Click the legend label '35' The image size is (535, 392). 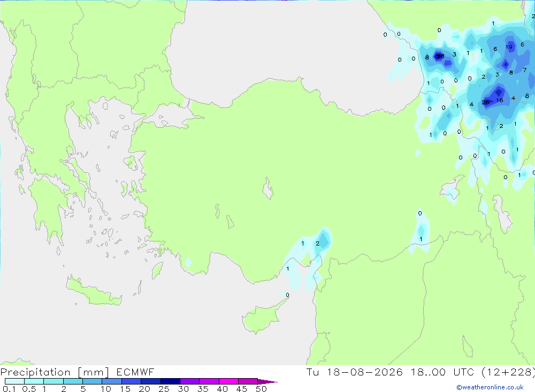pos(203,389)
